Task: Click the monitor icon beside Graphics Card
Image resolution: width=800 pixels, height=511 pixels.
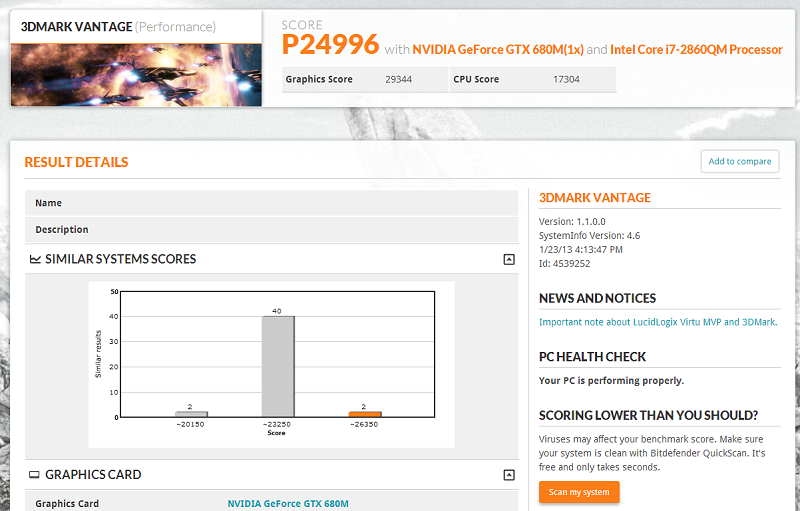Action: pos(34,475)
